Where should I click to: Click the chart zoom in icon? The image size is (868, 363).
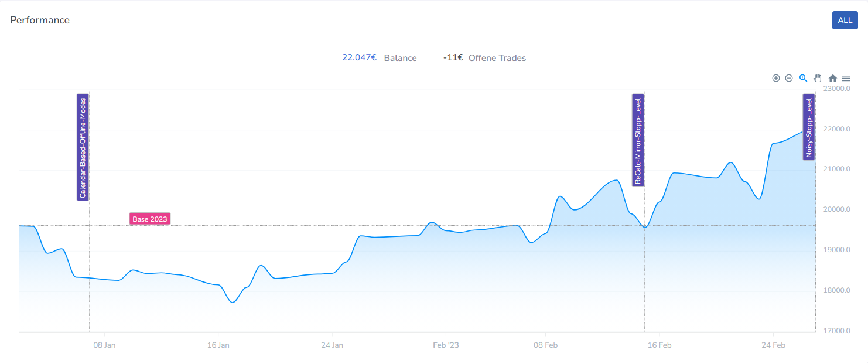tap(776, 78)
